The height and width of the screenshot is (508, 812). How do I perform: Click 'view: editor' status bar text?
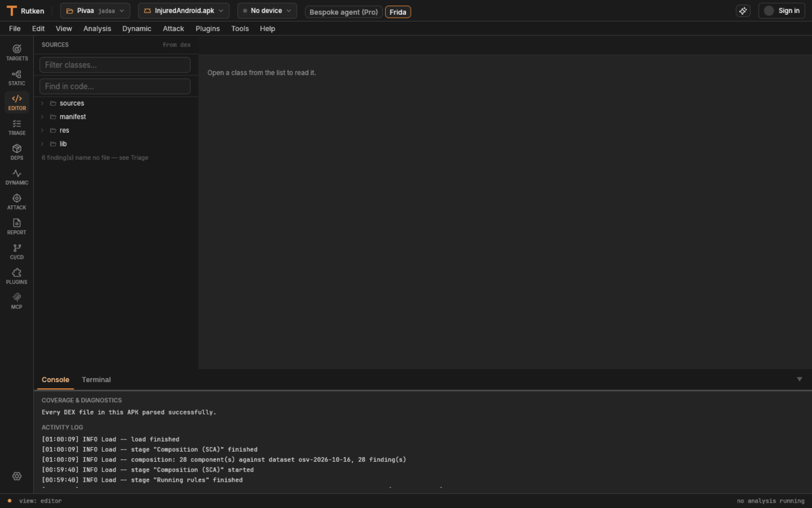pos(40,501)
